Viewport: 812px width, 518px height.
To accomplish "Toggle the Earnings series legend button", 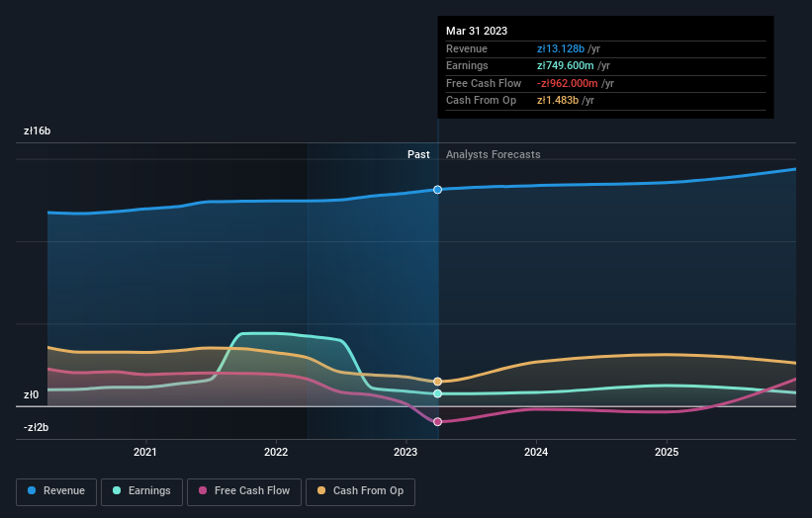I will tap(141, 491).
